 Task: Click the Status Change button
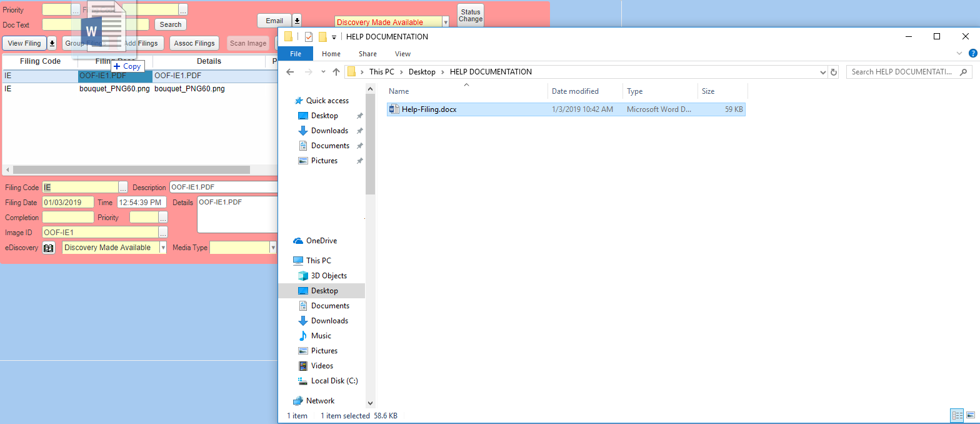pos(471,16)
